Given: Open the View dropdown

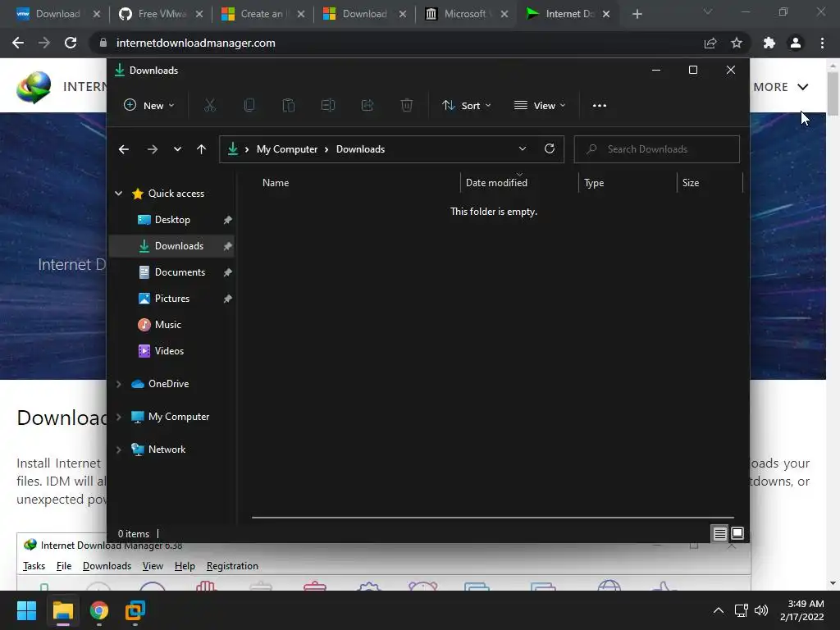Looking at the screenshot, I should click(540, 106).
